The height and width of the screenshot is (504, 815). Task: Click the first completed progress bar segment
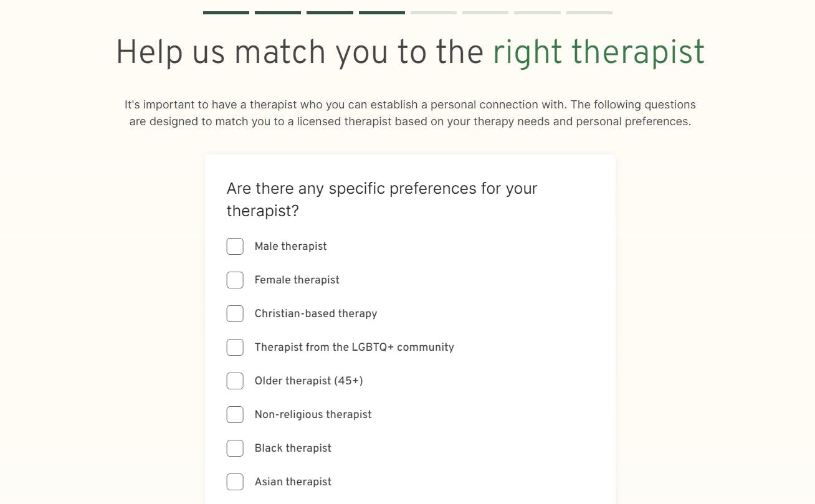(x=226, y=11)
